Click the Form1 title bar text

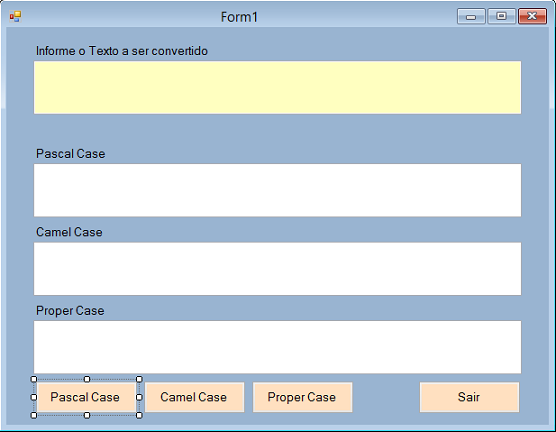click(x=239, y=17)
